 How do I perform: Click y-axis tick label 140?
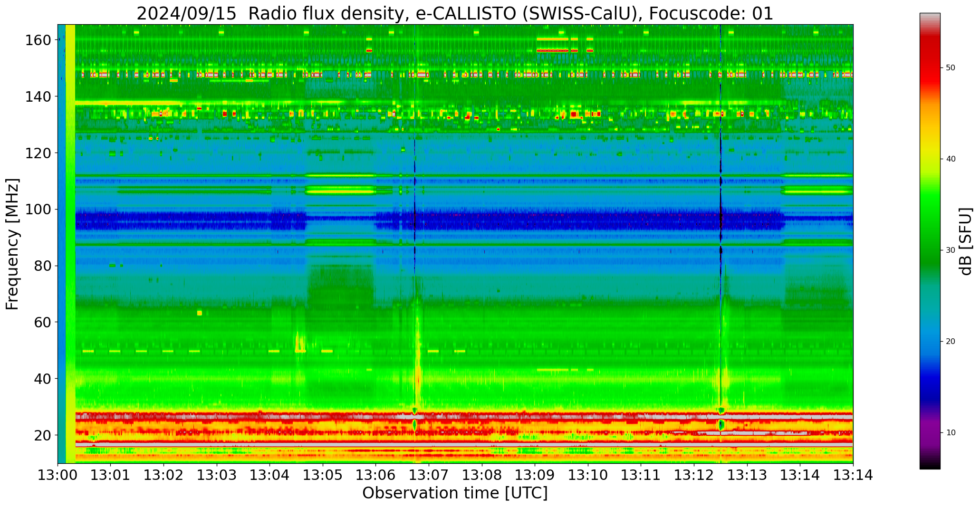tap(38, 97)
